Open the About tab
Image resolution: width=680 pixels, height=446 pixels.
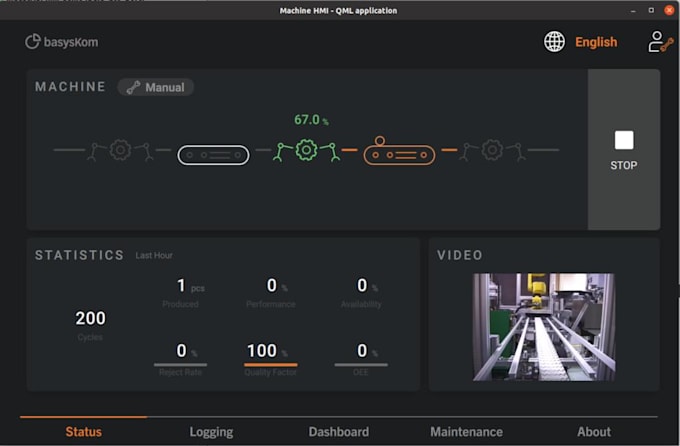594,432
